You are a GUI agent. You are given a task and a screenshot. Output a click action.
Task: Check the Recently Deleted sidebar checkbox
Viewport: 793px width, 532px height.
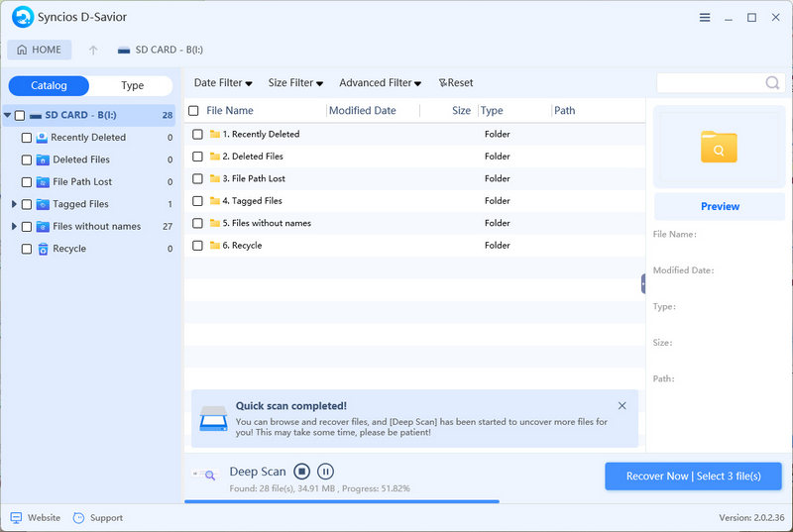click(27, 138)
